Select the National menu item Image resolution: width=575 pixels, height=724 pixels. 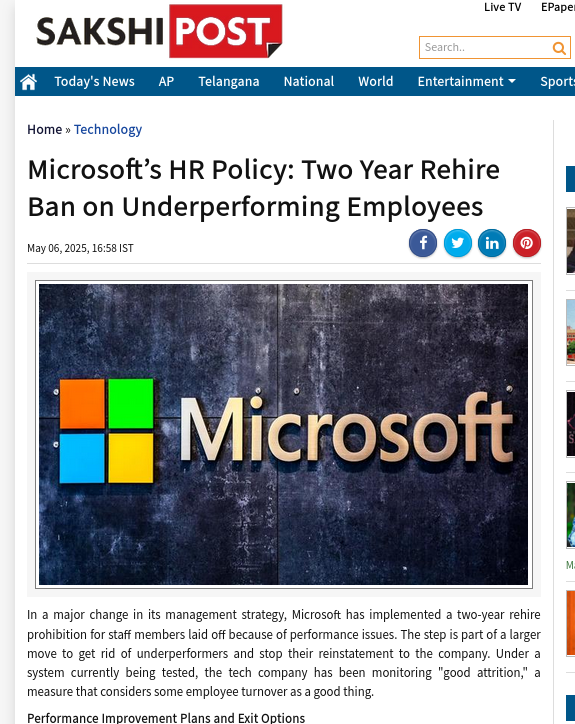coord(309,82)
